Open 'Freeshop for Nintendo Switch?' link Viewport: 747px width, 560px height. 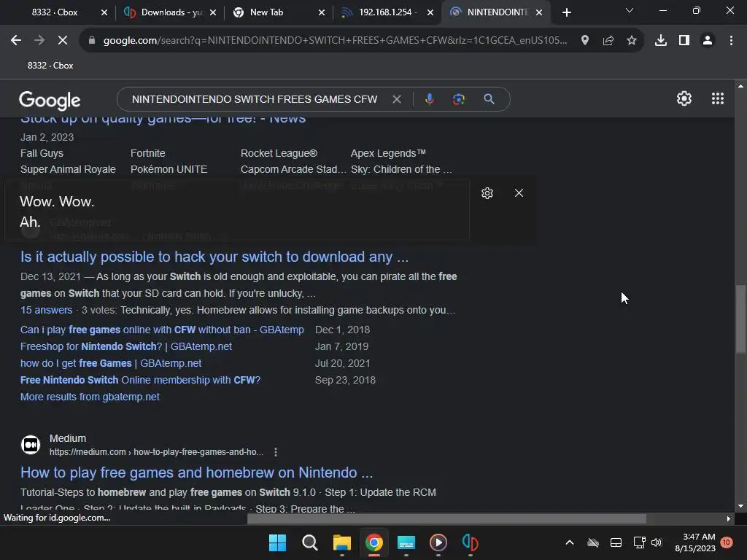click(125, 346)
